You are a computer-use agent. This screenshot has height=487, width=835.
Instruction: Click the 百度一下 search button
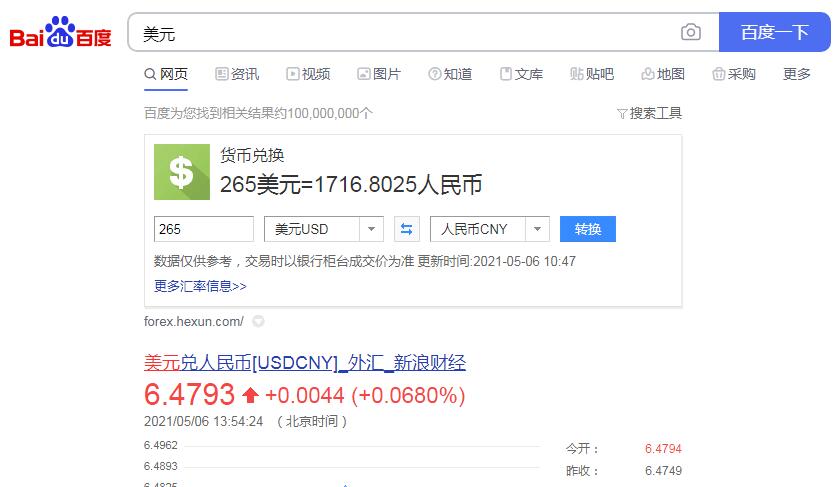[774, 32]
